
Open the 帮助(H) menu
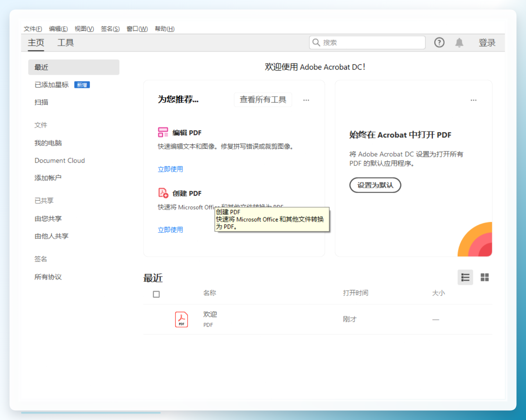(165, 29)
